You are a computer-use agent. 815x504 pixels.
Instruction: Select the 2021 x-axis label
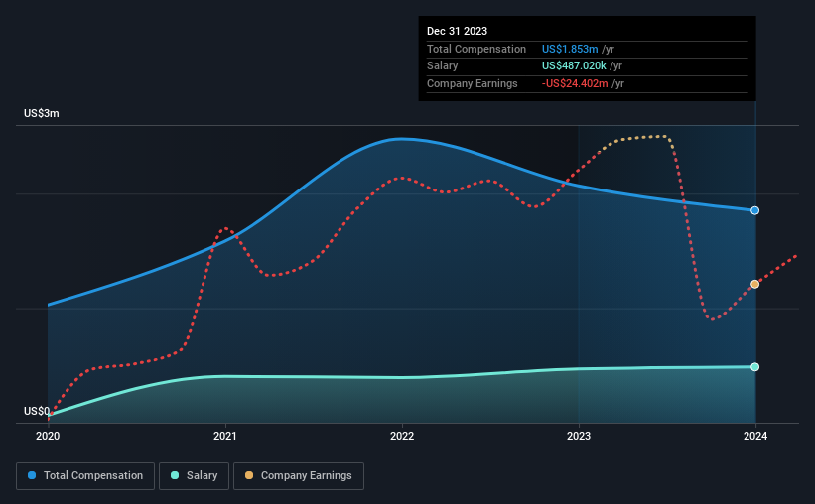(225, 436)
